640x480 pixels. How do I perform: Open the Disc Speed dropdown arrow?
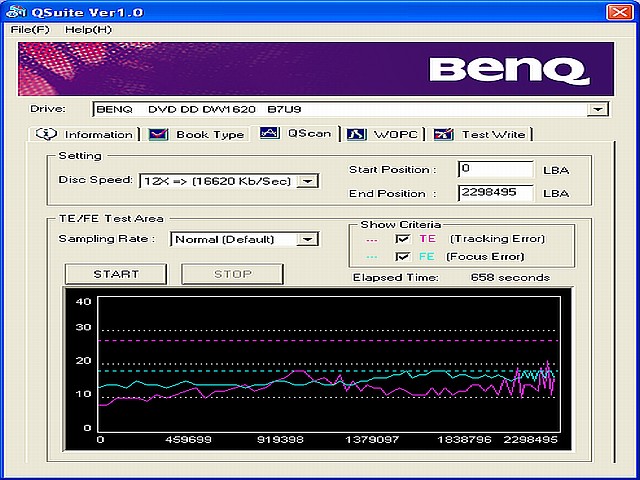(307, 181)
